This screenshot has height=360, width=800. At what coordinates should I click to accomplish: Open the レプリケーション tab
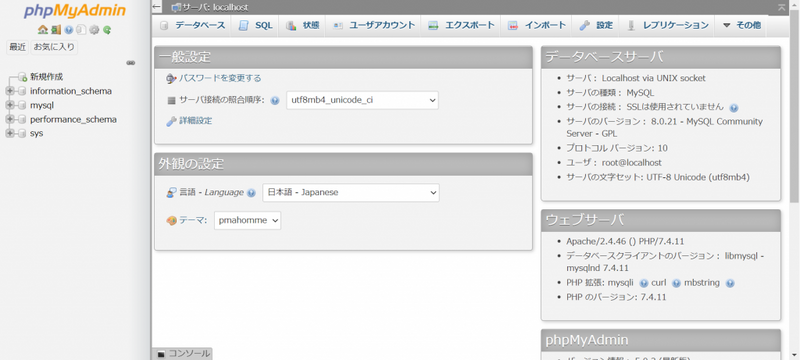[667, 25]
